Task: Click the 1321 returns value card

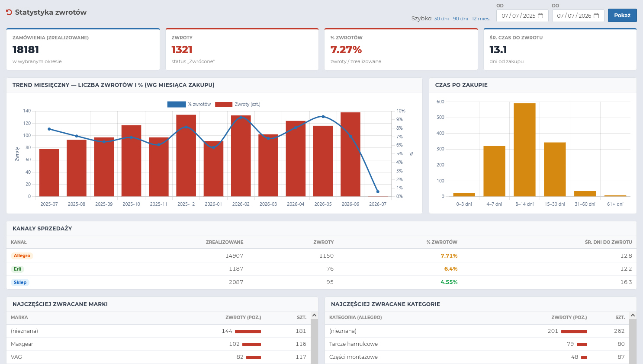Action: tap(242, 49)
